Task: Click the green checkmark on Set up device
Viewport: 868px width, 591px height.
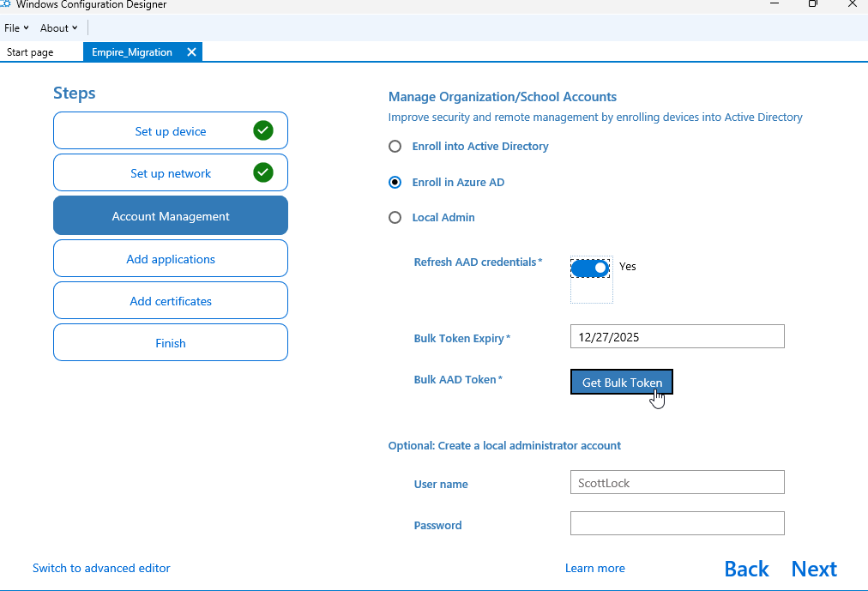Action: [262, 131]
